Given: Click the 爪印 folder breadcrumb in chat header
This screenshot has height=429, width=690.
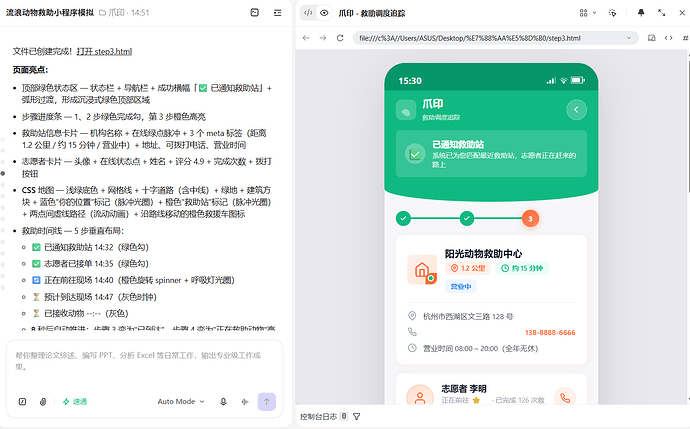Looking at the screenshot, I should 112,13.
